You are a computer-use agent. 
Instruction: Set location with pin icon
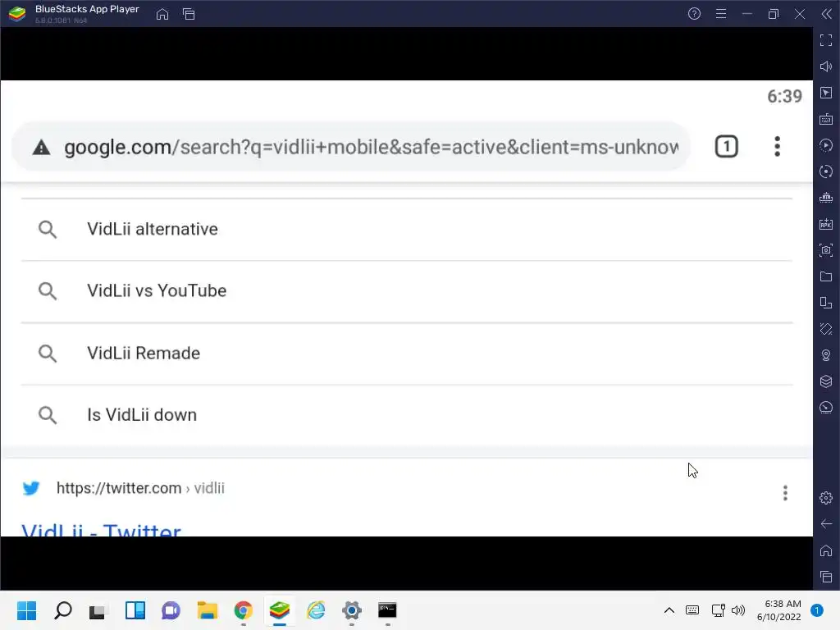(826, 355)
